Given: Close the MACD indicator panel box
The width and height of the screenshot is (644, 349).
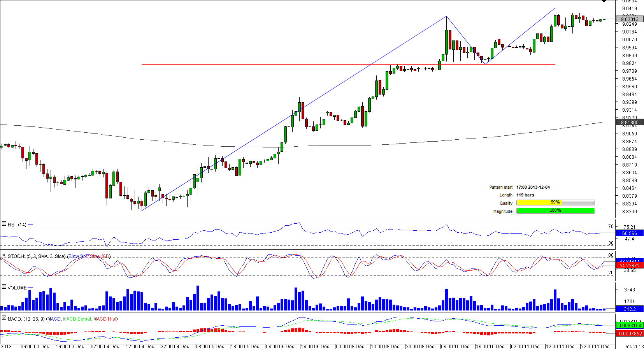Looking at the screenshot, I should 4,318.
